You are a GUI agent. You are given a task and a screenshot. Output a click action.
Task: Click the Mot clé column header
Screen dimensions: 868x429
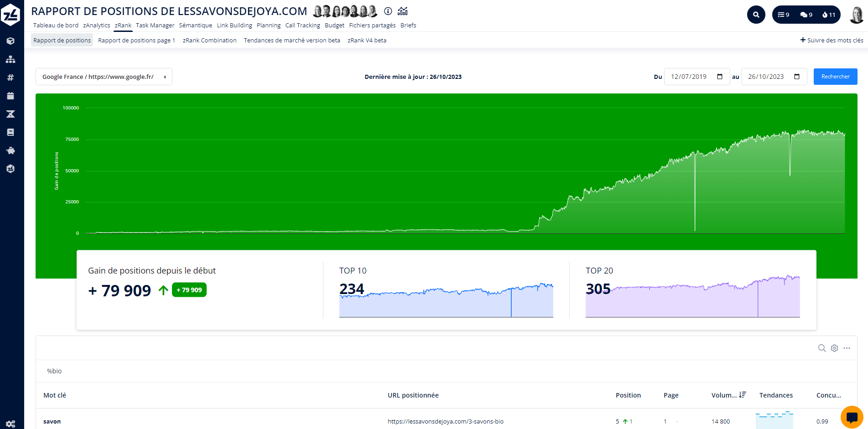point(55,395)
